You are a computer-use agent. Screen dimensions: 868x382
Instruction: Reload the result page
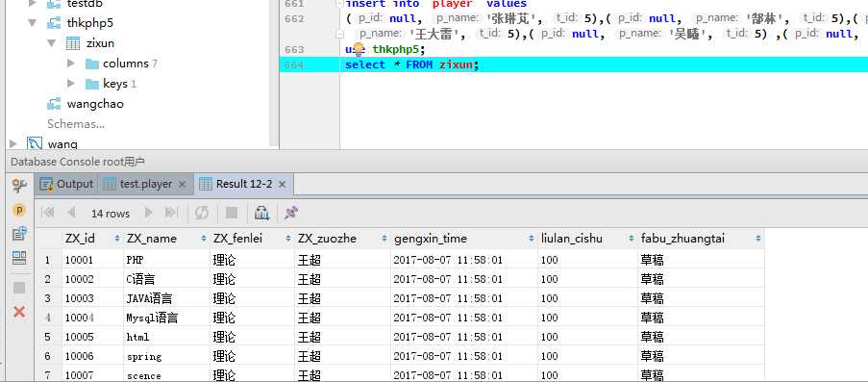202,213
